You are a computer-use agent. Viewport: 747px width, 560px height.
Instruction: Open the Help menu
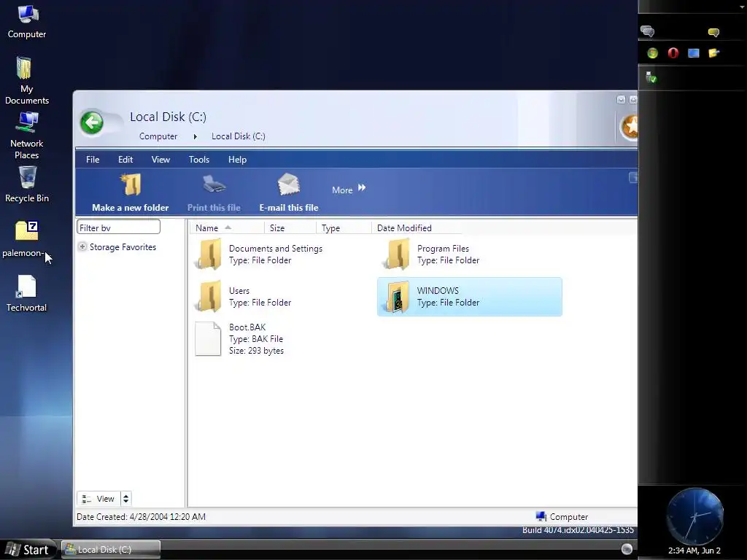pyautogui.click(x=237, y=160)
